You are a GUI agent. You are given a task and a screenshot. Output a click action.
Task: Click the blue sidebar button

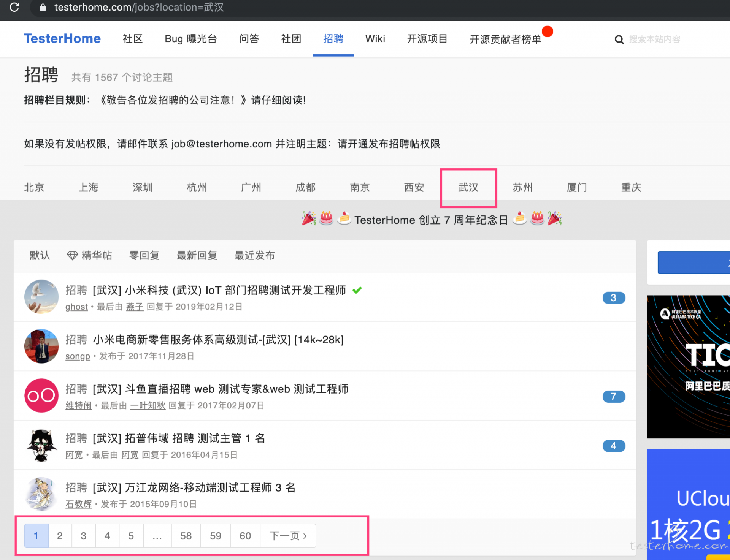694,262
